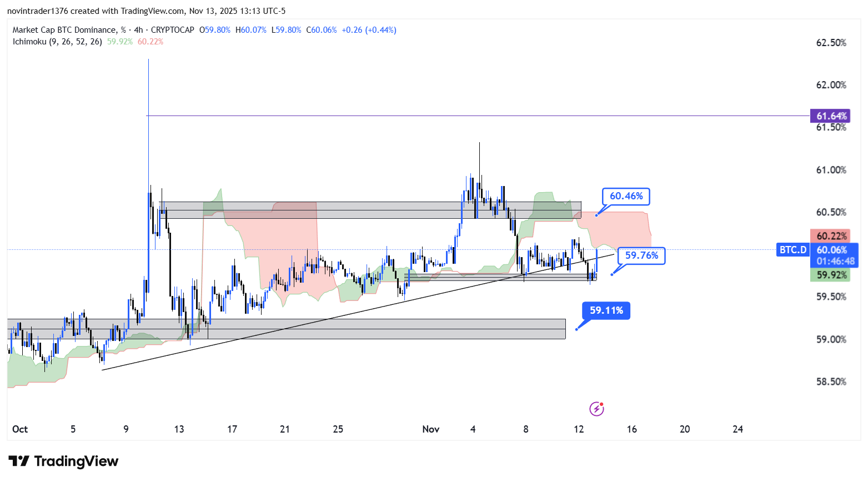Click the purple lightning bolt event icon
The height and width of the screenshot is (482, 868).
point(596,409)
